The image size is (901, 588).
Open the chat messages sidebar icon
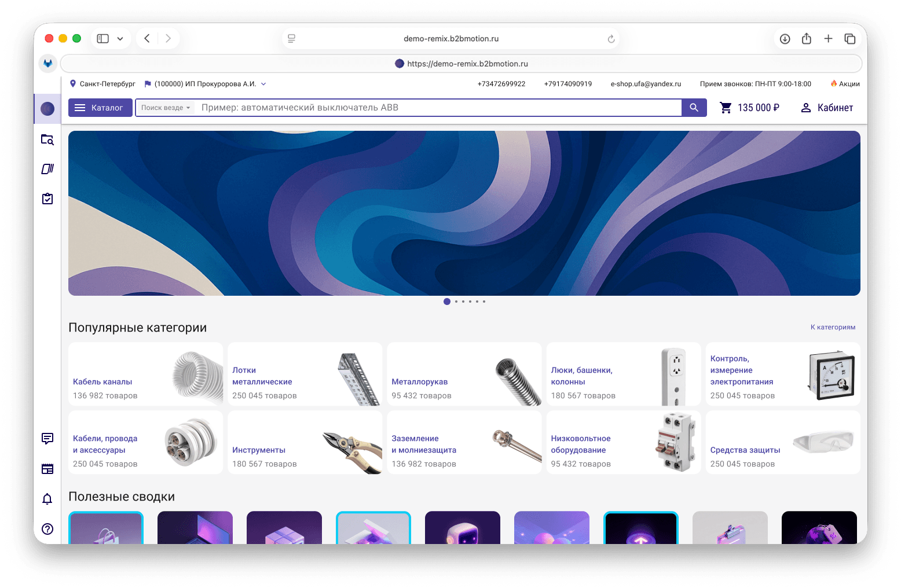click(x=47, y=439)
